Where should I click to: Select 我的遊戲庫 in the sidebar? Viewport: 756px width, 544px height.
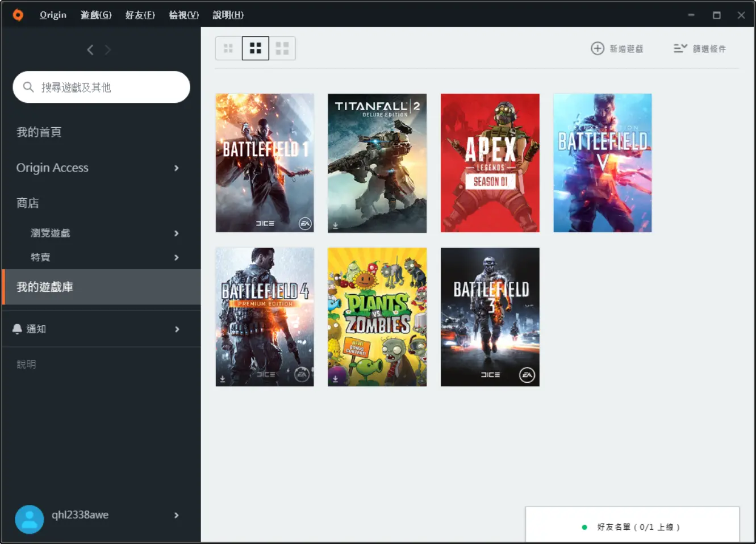click(x=101, y=287)
